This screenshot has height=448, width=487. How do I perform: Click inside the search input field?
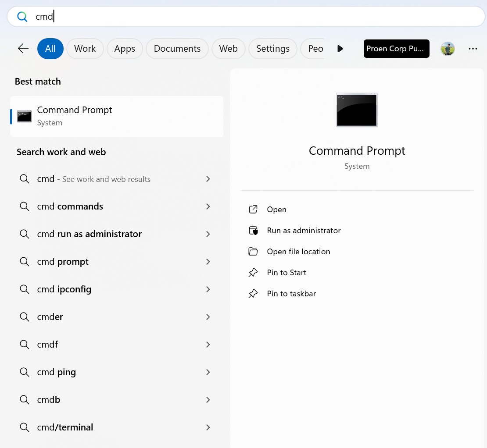click(x=175, y=16)
